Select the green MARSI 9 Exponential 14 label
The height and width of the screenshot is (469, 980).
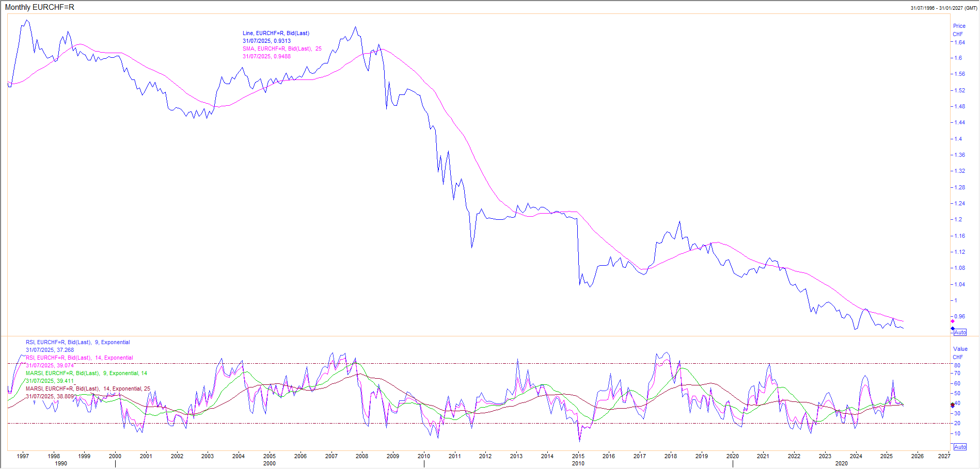pos(86,373)
